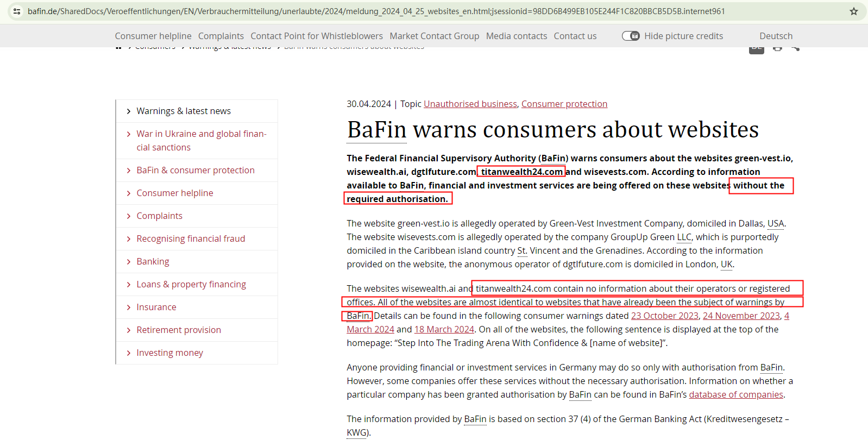
Task: Open Complaints in the left sidebar
Action: click(160, 216)
